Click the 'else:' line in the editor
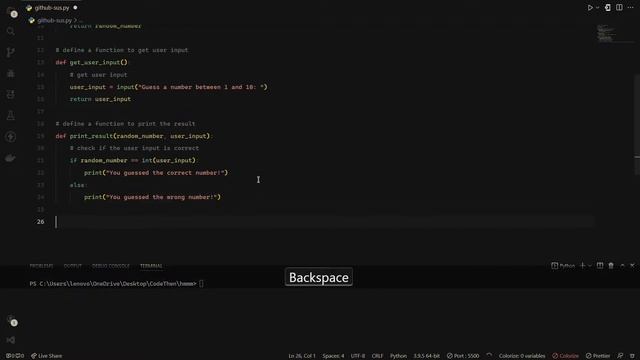This screenshot has width=640, height=360. pos(78,185)
